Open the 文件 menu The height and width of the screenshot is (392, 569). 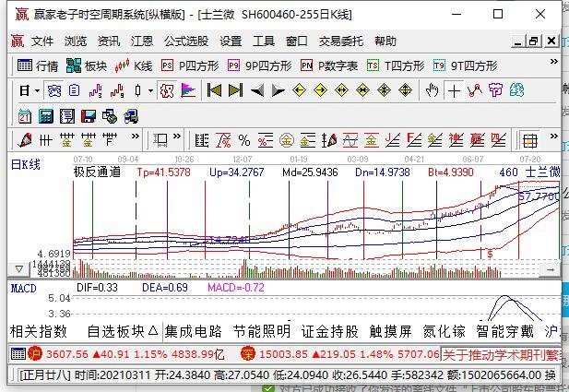42,42
